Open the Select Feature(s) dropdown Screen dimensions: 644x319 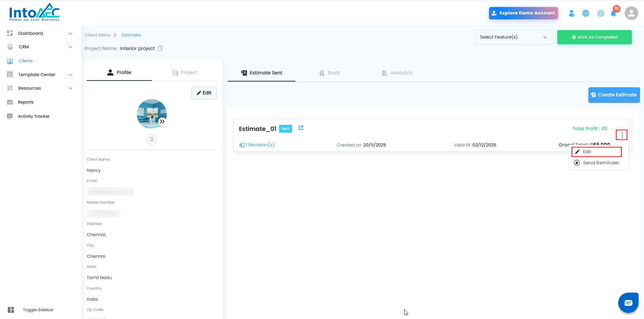click(514, 37)
